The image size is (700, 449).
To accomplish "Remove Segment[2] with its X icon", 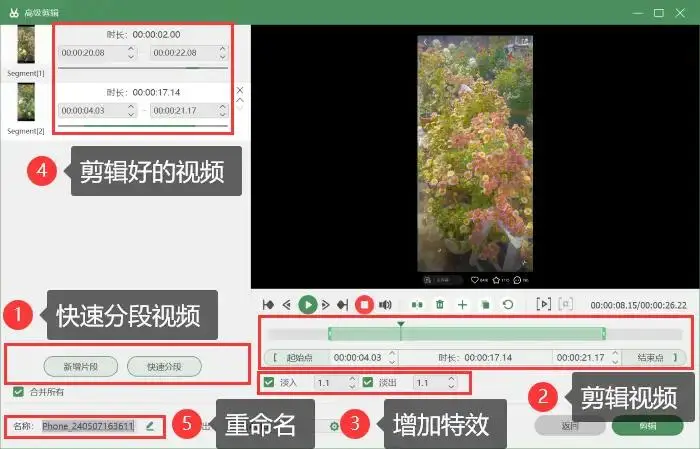I will [240, 90].
